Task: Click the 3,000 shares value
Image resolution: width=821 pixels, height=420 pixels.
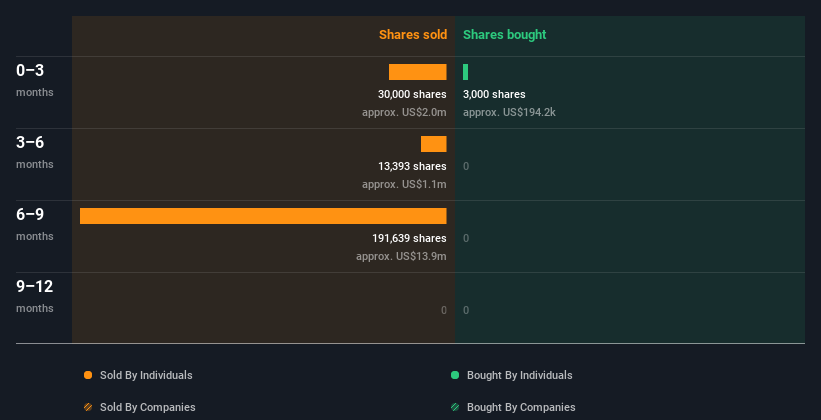Action: 494,94
